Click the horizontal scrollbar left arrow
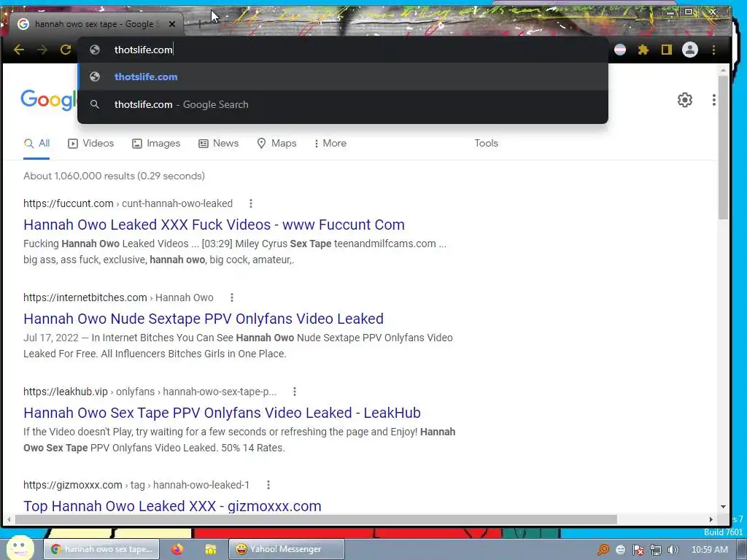Viewport: 747px width, 560px height. coord(9,519)
